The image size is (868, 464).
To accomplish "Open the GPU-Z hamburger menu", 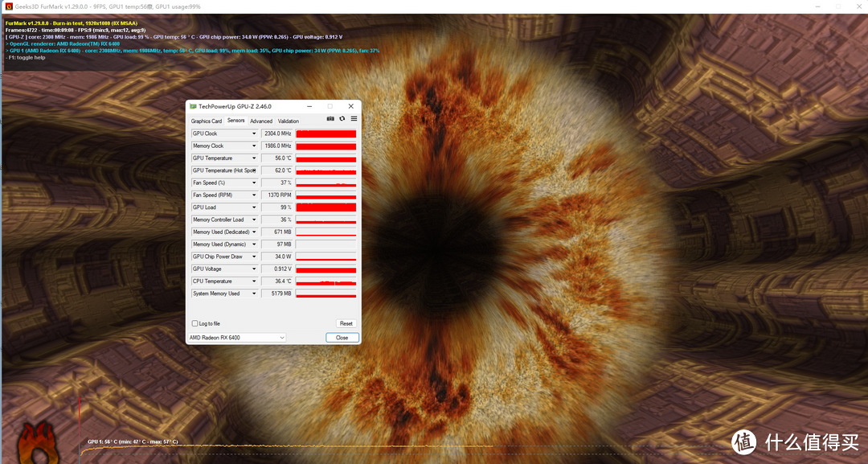I will (354, 118).
